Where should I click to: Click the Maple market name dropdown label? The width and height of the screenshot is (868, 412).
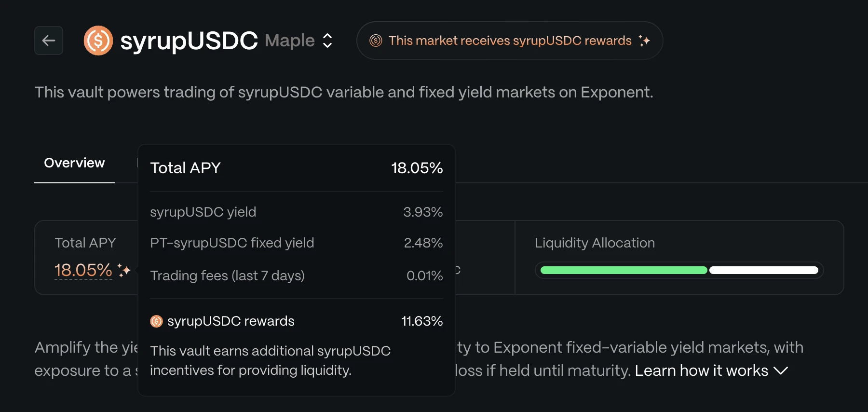(289, 41)
